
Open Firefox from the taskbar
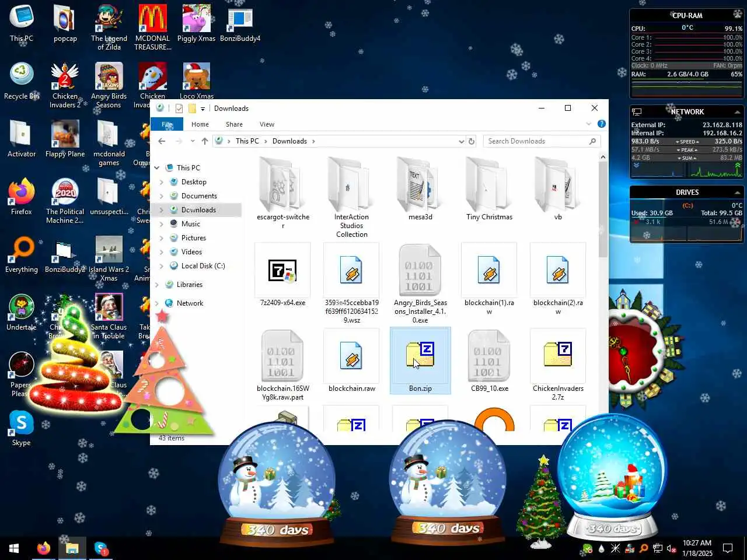44,548
